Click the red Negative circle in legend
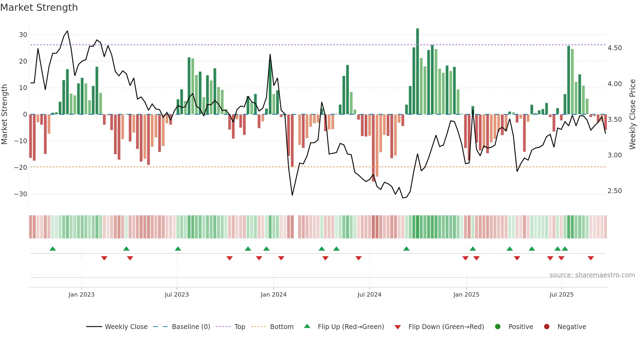Screen dimensions: 644x362 pos(547,327)
